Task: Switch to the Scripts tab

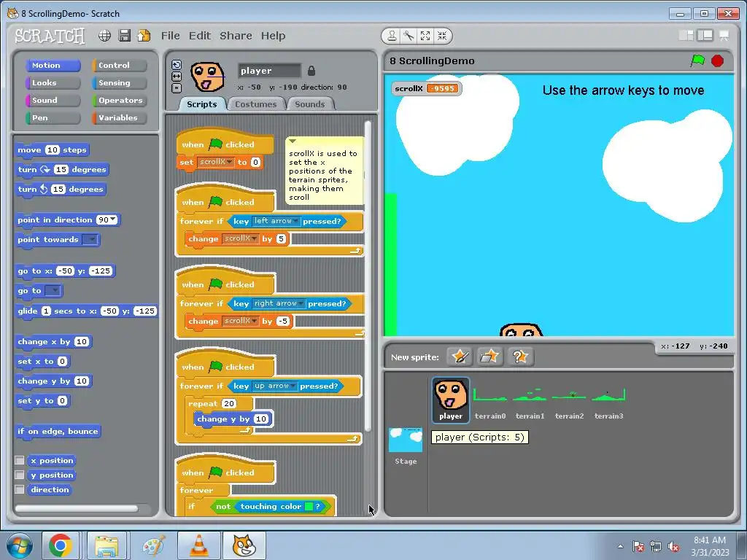Action: tap(202, 104)
